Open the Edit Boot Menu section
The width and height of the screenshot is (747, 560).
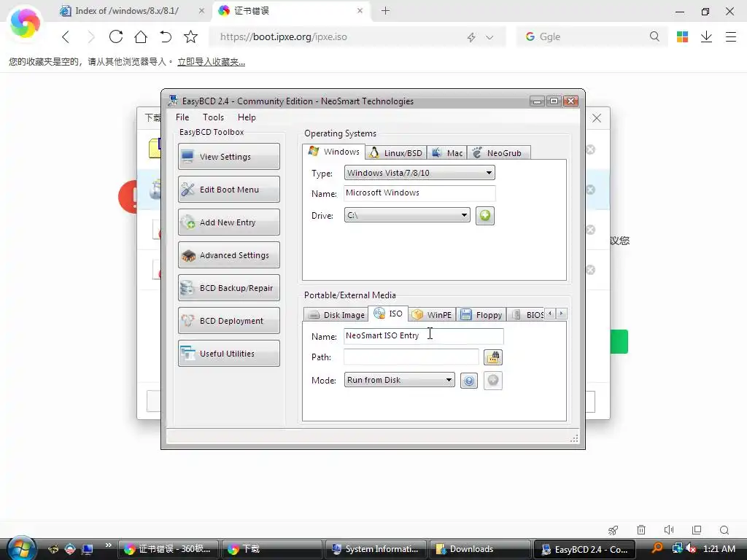click(228, 190)
